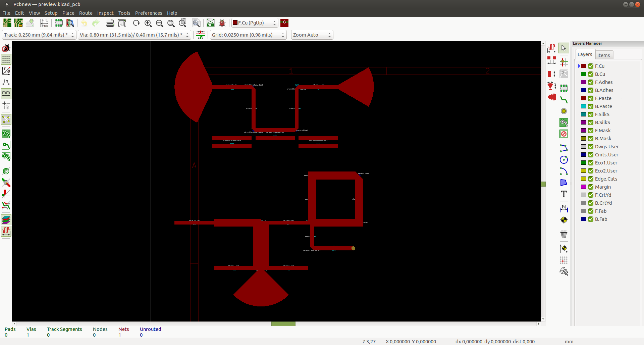Open the Zoom Auto dropdown
The height and width of the screenshot is (345, 644).
point(312,35)
